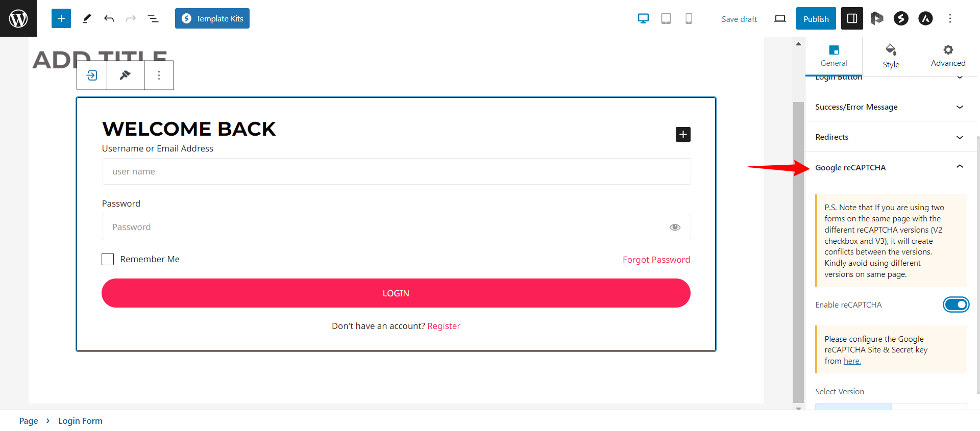Open the Advanced tab
This screenshot has height=431, width=980.
tap(948, 56)
